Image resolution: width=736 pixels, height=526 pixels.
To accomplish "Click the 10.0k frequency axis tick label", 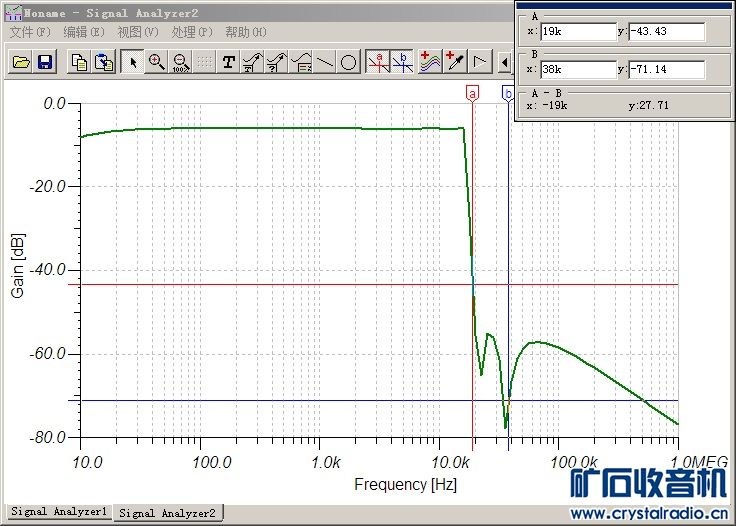I will tap(450, 462).
